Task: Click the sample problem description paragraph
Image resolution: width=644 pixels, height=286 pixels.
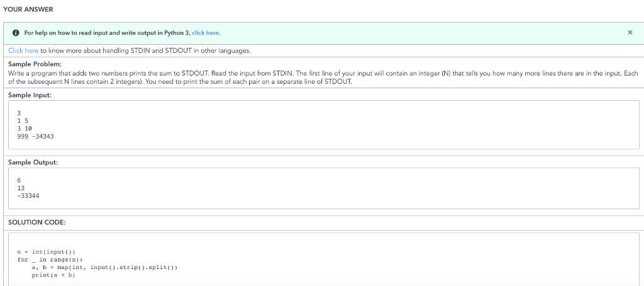Action: pyautogui.click(x=323, y=77)
